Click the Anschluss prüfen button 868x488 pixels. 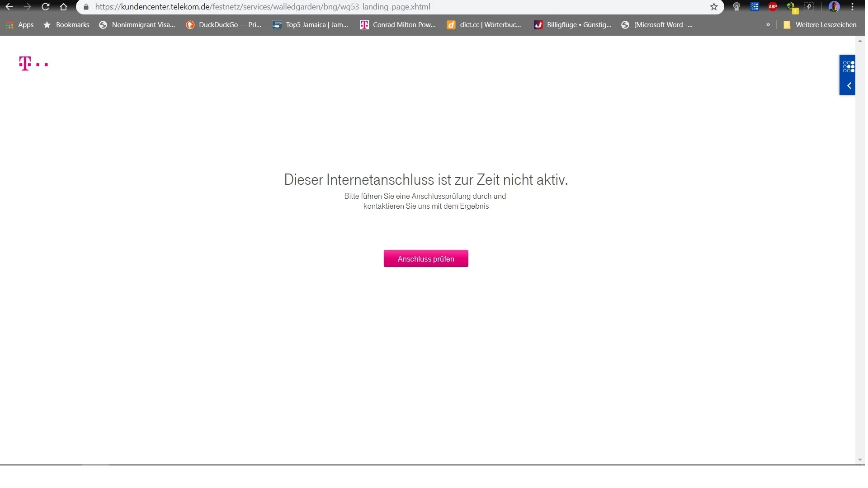click(x=425, y=258)
